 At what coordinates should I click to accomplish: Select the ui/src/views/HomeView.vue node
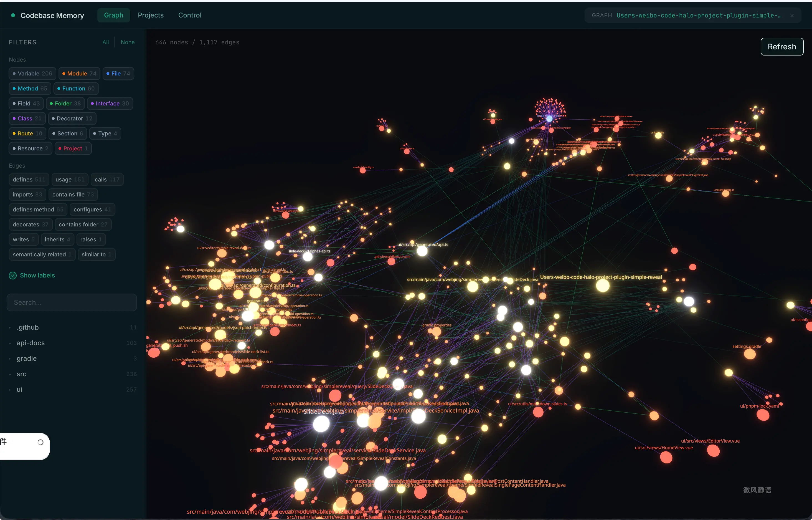click(x=666, y=458)
